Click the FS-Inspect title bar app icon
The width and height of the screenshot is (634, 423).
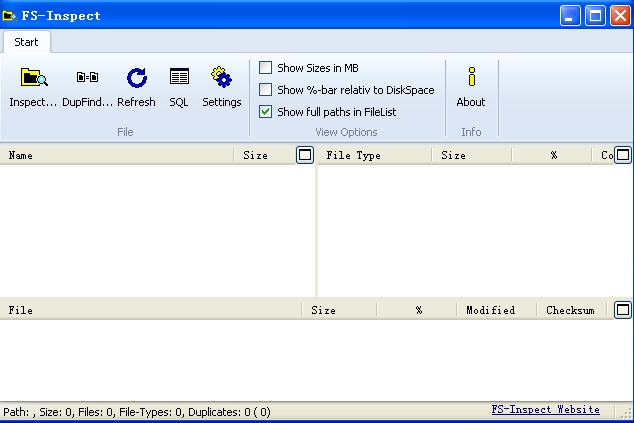tap(9, 16)
